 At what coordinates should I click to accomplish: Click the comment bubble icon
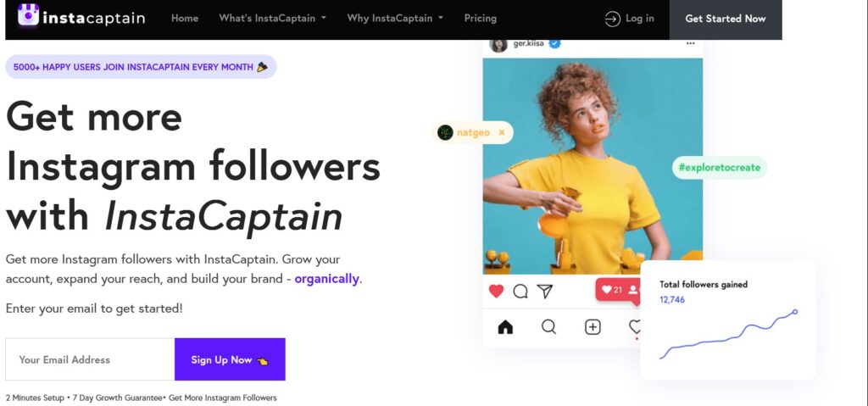tap(520, 292)
